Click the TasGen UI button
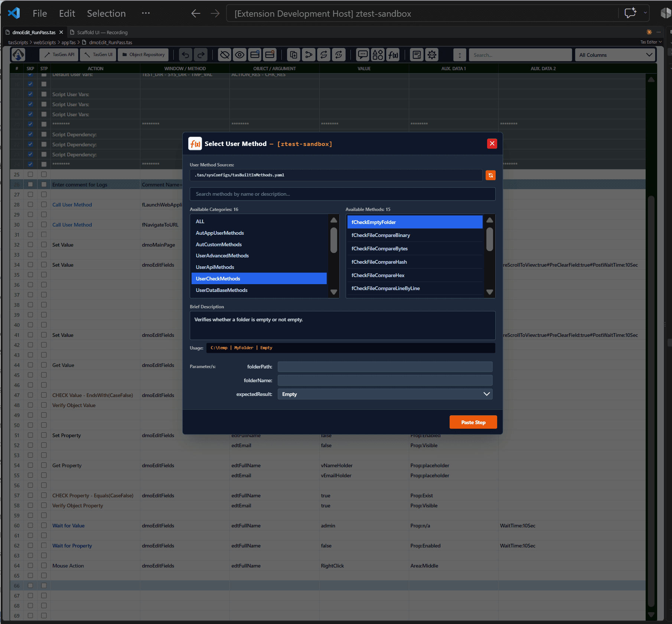The image size is (672, 624). pyautogui.click(x=98, y=55)
